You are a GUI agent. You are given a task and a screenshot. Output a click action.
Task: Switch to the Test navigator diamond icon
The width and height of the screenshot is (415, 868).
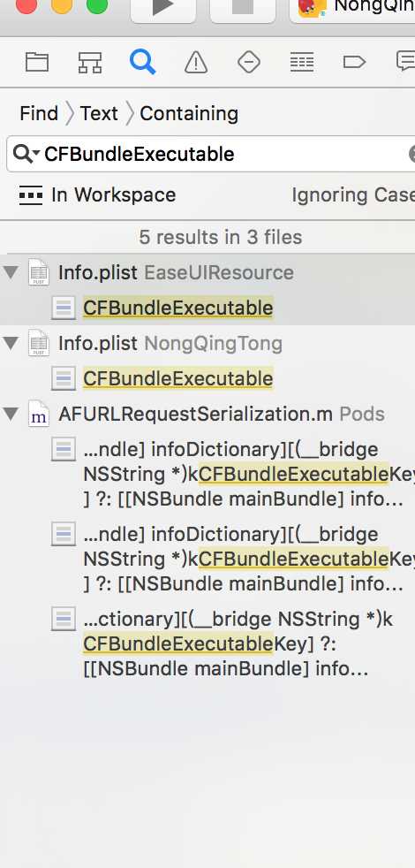tap(249, 62)
